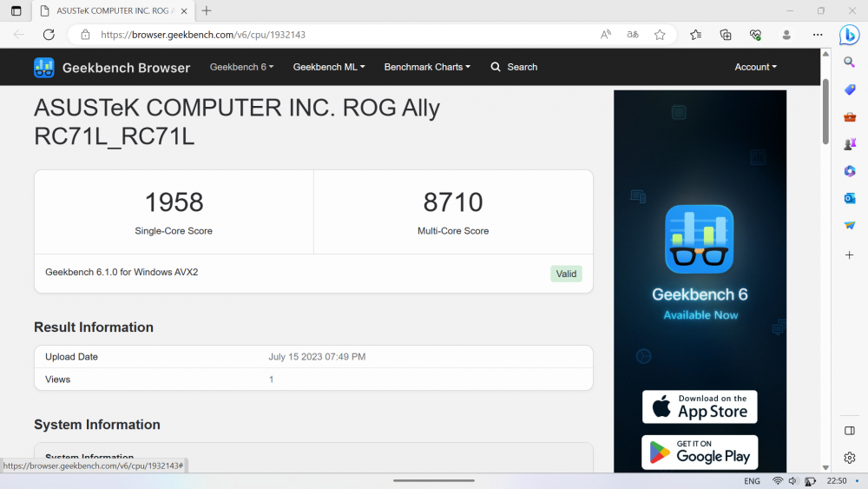
Task: Open the taskbar clock 22:50
Action: pos(837,480)
